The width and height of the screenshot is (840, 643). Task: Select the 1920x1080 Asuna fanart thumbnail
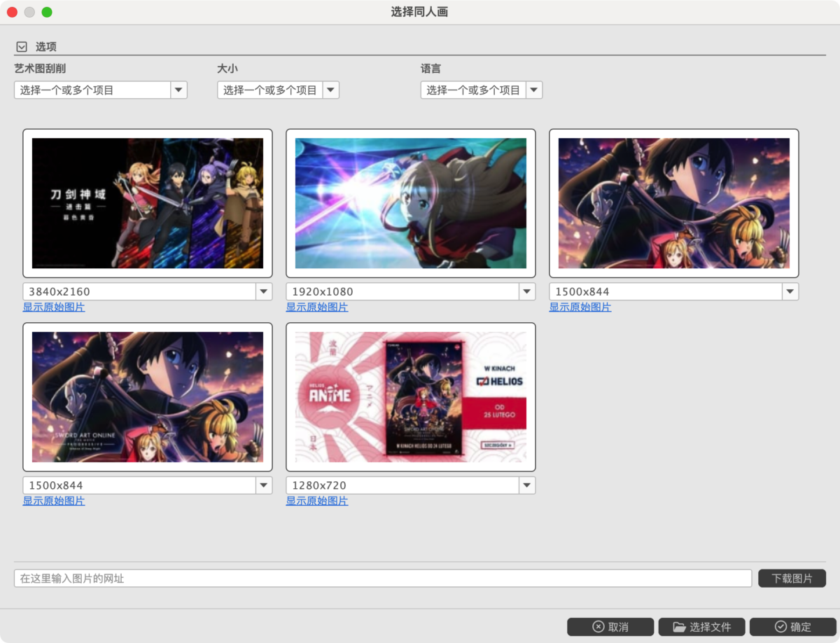tap(411, 203)
